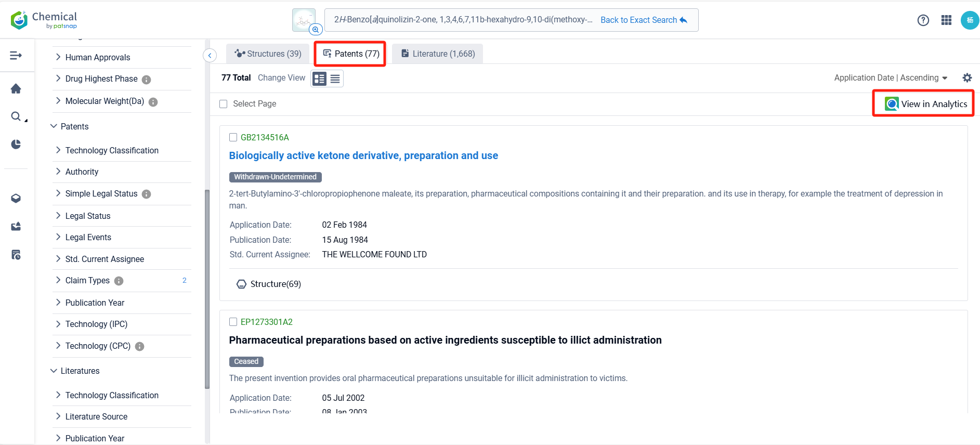Screen dimensions: 980x445
Task: Open the Application Date sort dropdown
Action: [x=891, y=78]
